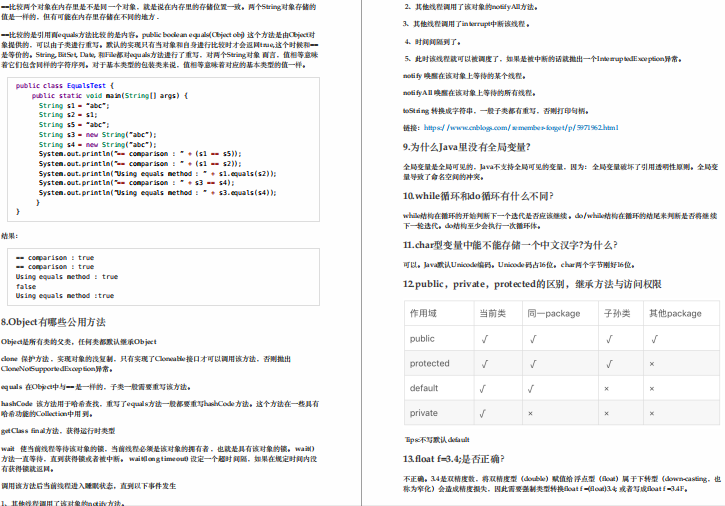Screen dimensions: 725x506
Task: Click list item '3. 其他线程调用了interrupt中断该线程'
Action: (x=466, y=24)
